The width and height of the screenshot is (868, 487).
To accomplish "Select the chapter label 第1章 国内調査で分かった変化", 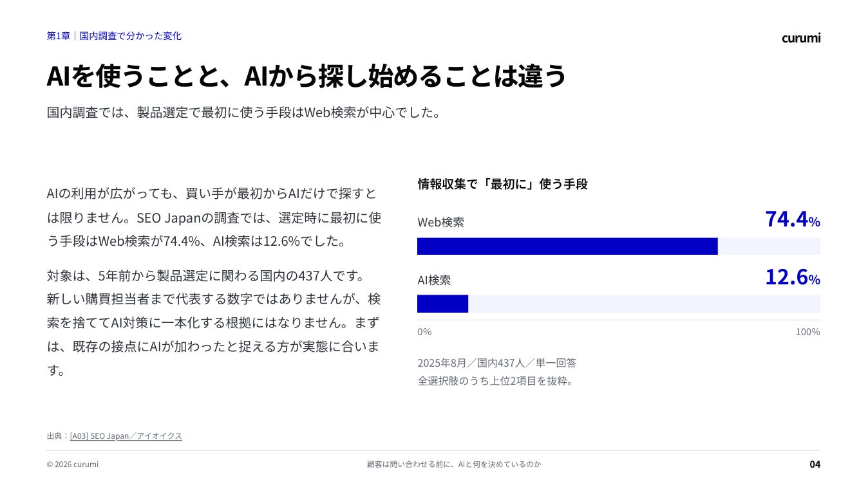I will 114,36.
